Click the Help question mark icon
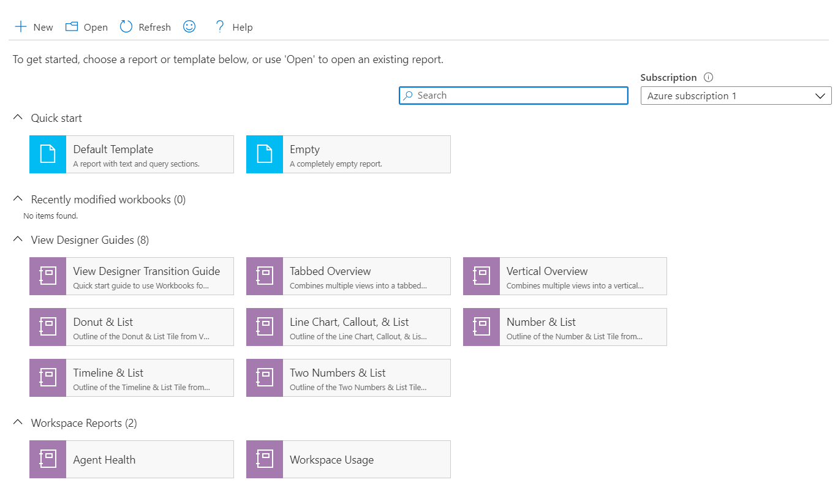The width and height of the screenshot is (838, 504). tap(219, 26)
